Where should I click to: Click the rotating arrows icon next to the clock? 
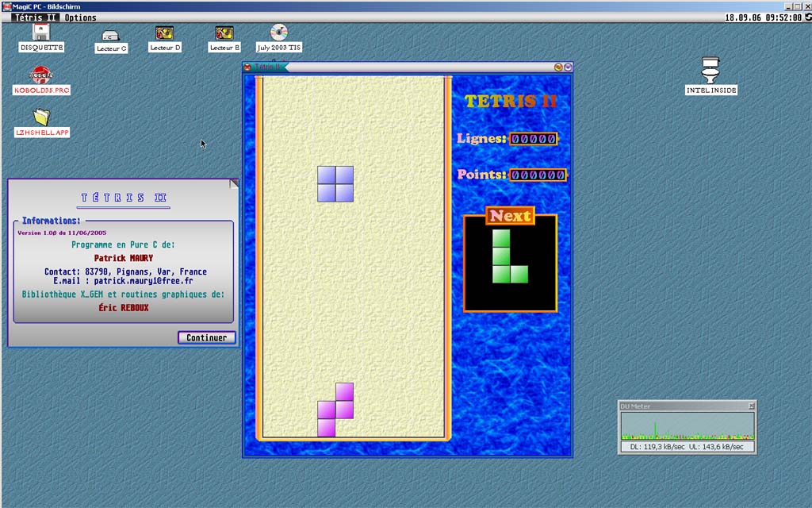[808, 17]
